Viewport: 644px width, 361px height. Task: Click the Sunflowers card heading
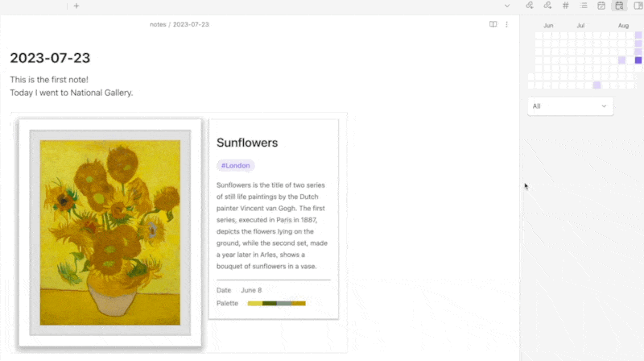tap(247, 143)
